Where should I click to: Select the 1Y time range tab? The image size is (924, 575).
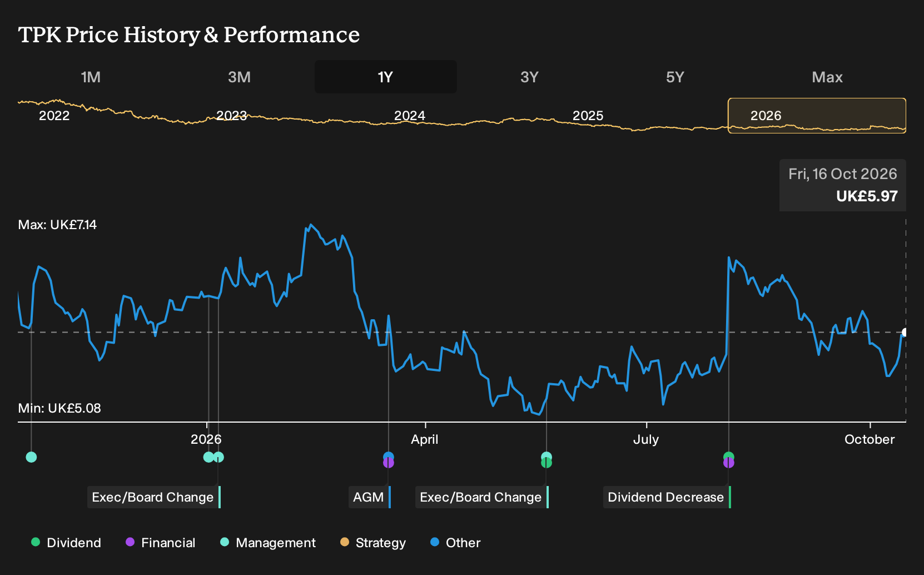pos(386,77)
